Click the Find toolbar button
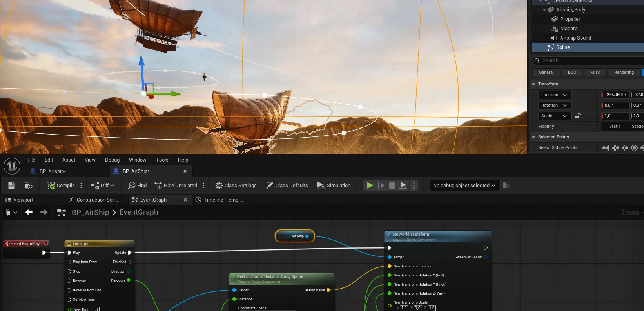644x311 pixels. point(137,186)
